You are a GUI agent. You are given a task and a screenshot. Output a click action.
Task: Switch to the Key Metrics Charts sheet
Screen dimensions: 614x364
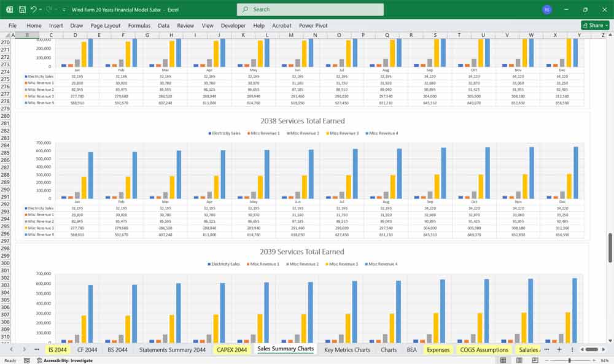coord(347,350)
